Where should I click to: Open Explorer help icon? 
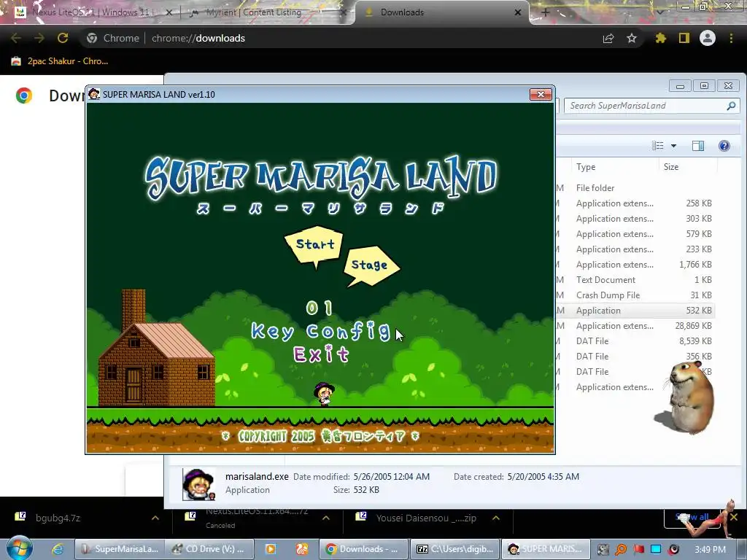click(724, 146)
